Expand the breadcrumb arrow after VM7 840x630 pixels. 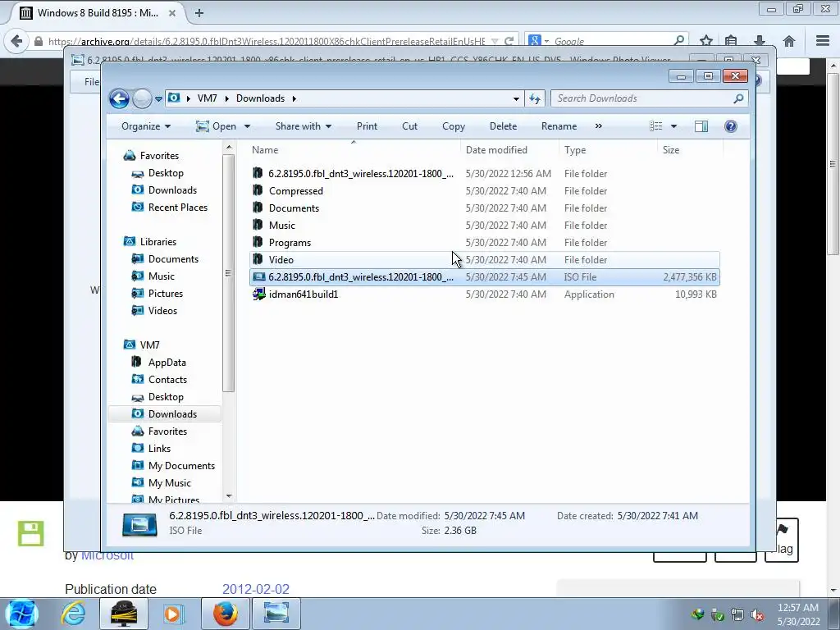click(226, 98)
